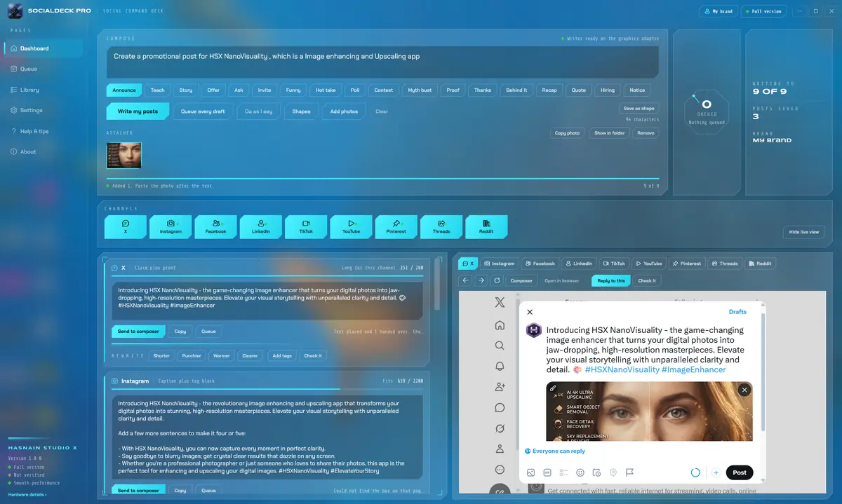Switch live view to YouTube tab
Viewport: 842px width, 504px height.
(x=648, y=264)
